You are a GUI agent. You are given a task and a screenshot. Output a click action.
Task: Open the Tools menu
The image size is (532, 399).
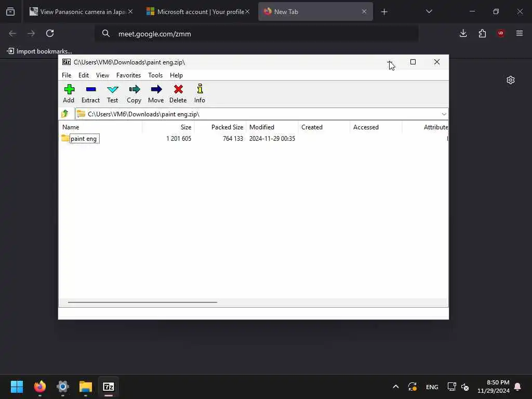155,75
